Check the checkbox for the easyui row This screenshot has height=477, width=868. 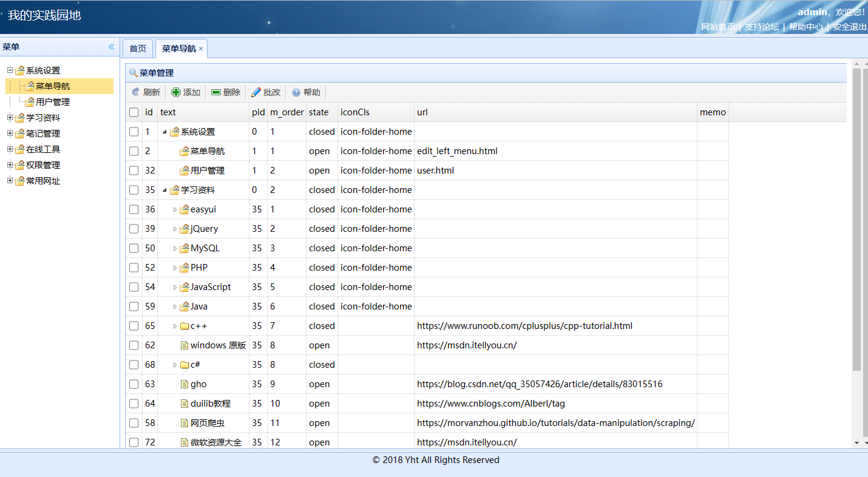134,209
